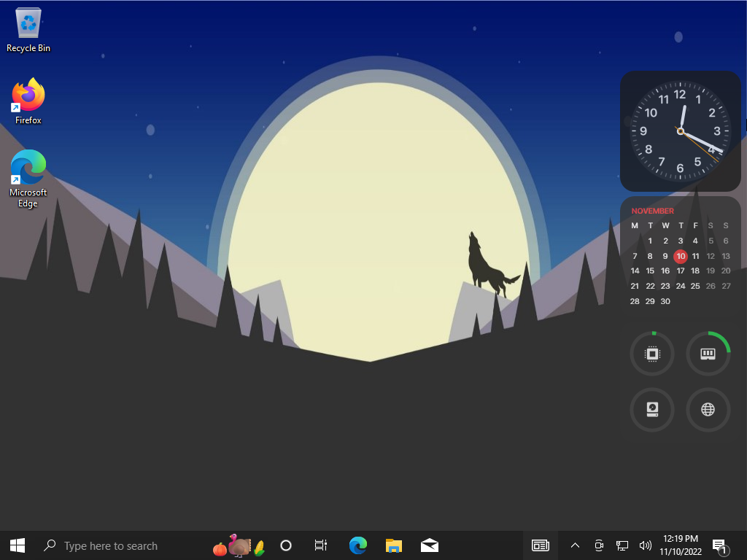Show hidden system tray icons
The width and height of the screenshot is (747, 560).
[x=575, y=545]
